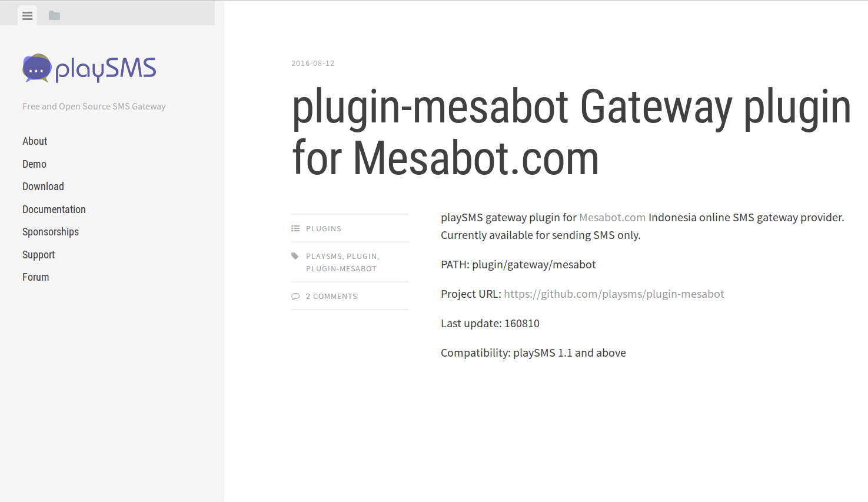Navigate to Documentation
The height and width of the screenshot is (502, 868).
click(54, 210)
